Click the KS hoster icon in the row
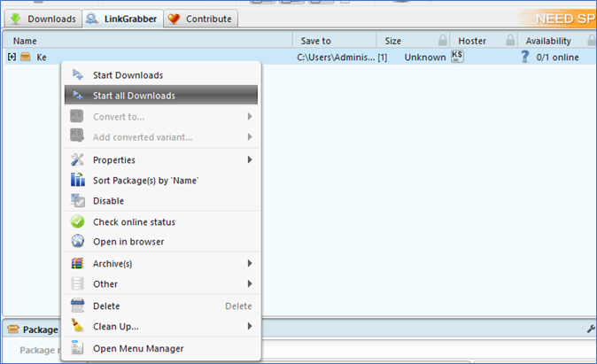 tap(457, 57)
